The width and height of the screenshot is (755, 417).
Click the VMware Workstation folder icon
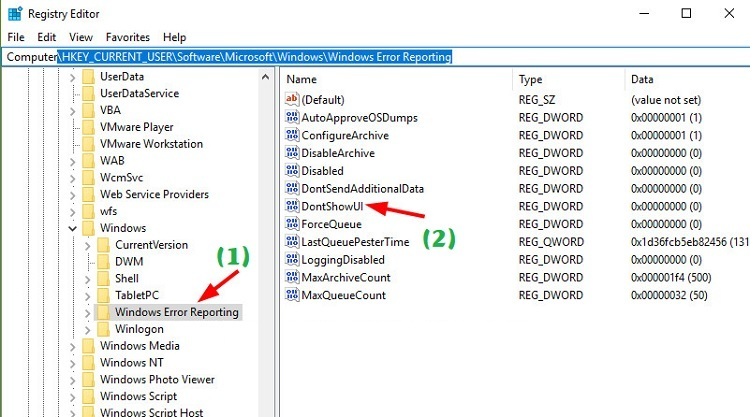click(x=88, y=144)
